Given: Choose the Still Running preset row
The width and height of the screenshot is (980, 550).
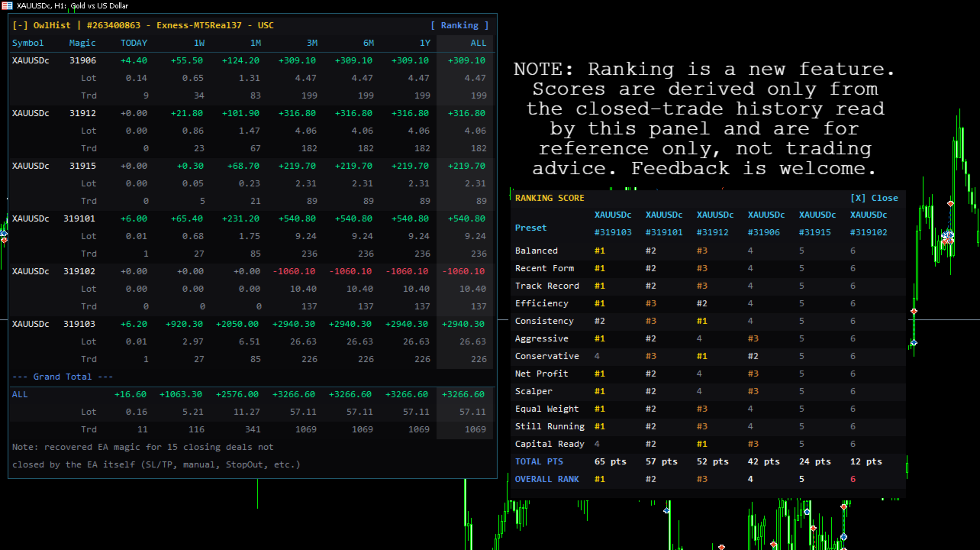Looking at the screenshot, I should (x=708, y=426).
